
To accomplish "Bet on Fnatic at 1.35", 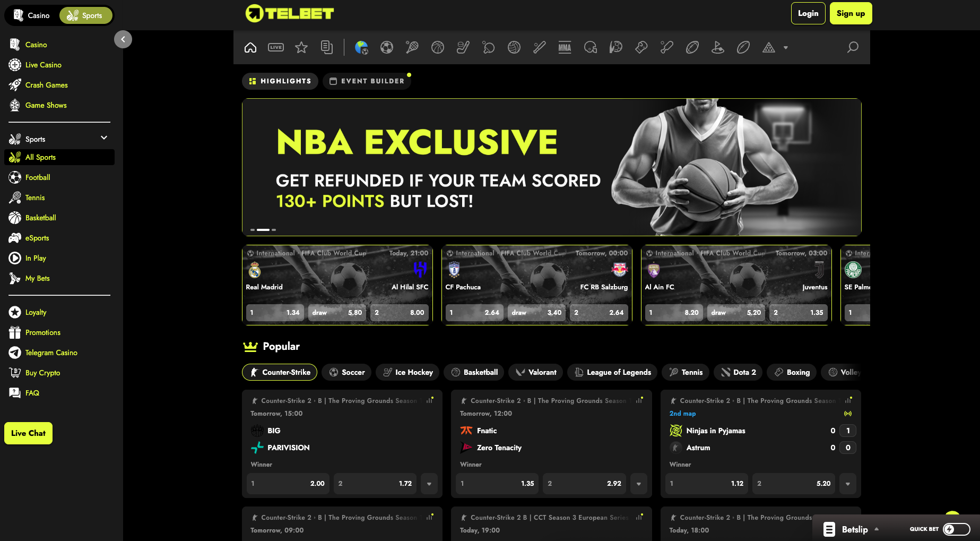I will 497,484.
